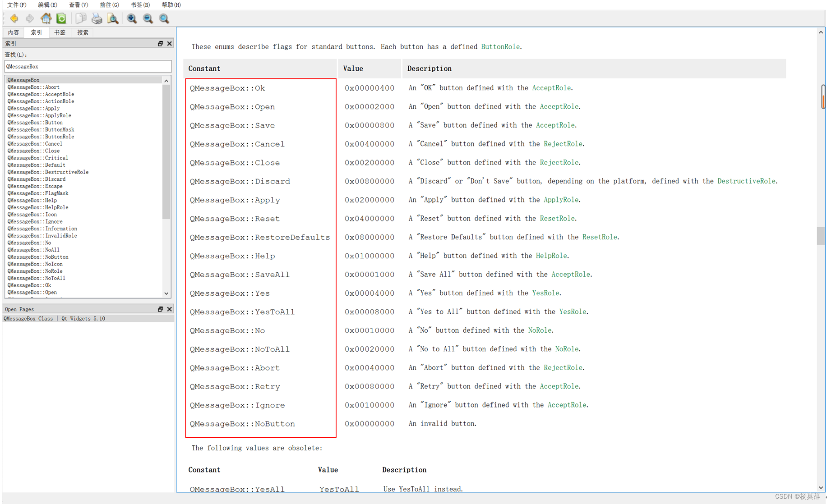
Task: Open the ApplyRole link
Action: tap(561, 200)
